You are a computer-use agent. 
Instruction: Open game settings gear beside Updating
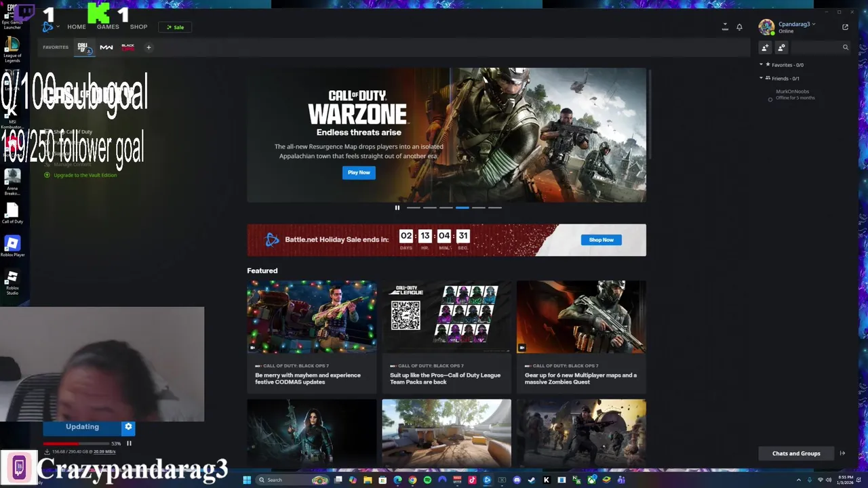click(128, 427)
